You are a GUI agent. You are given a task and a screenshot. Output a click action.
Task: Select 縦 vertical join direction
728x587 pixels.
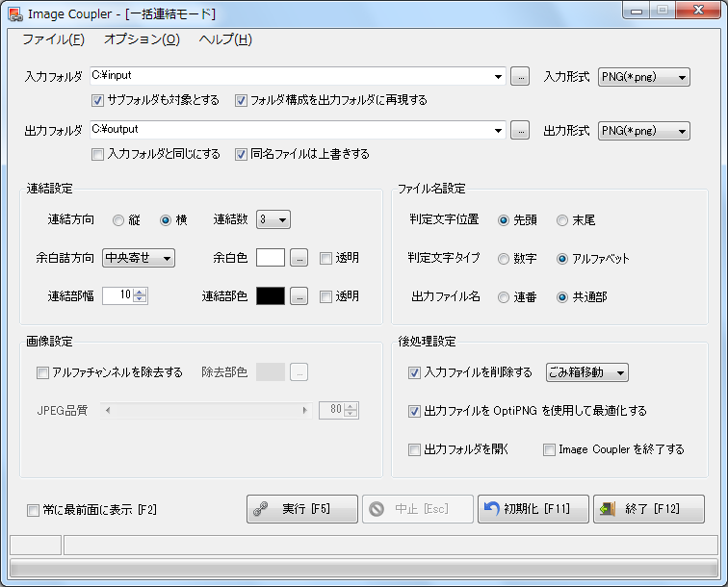[x=119, y=220]
